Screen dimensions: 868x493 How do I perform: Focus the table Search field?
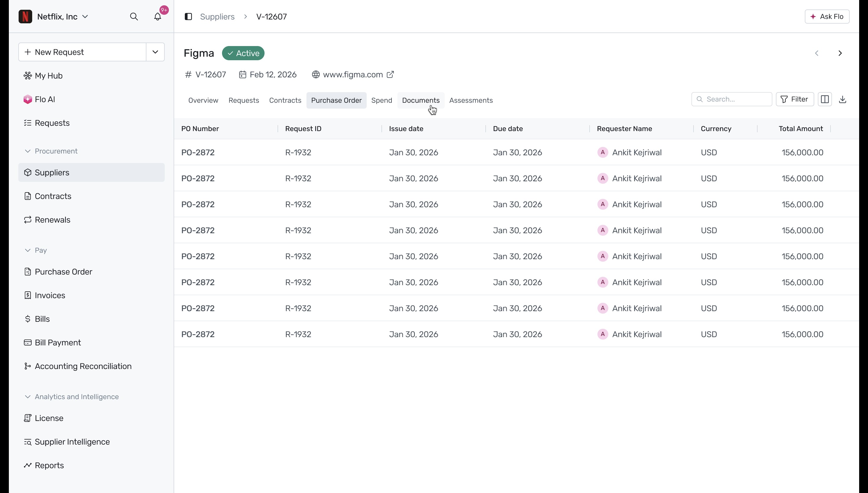click(x=731, y=99)
